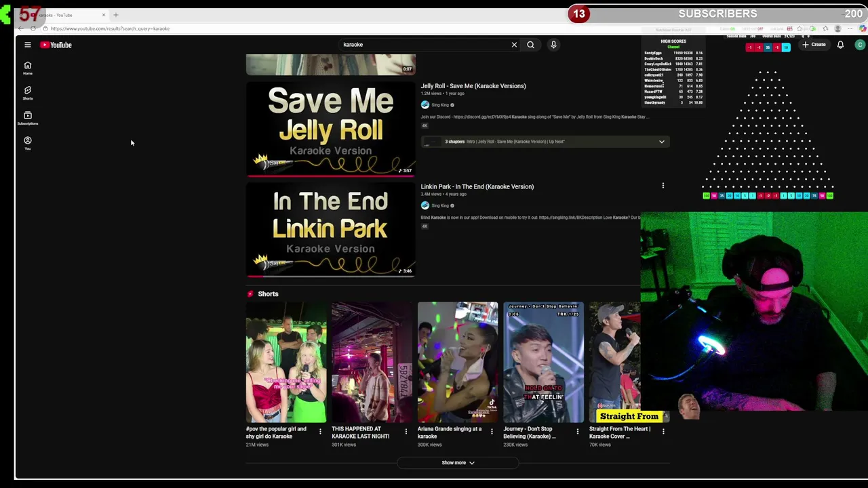868x488 pixels.
Task: Open Sing King channel under In The End
Action: [x=440, y=205]
